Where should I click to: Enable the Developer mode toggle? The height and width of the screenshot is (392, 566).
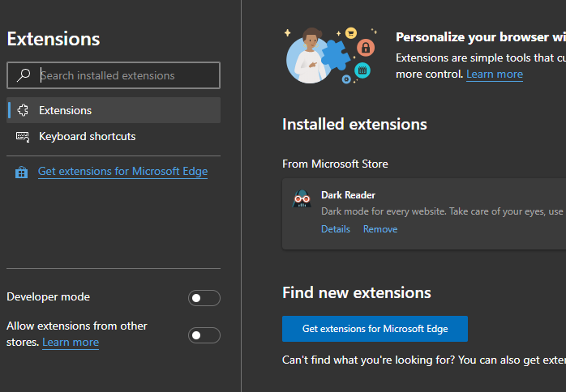pos(204,298)
